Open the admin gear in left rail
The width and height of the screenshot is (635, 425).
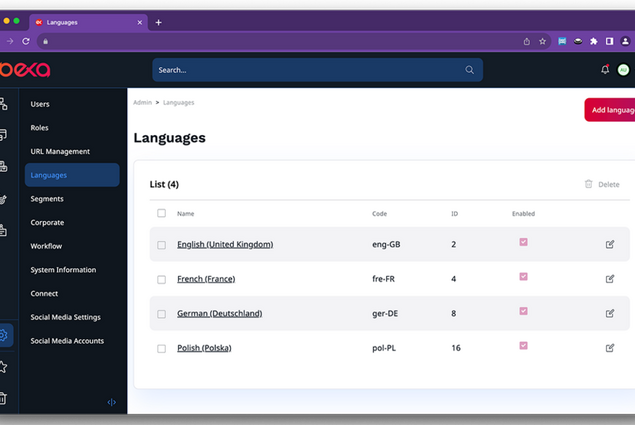tap(5, 336)
